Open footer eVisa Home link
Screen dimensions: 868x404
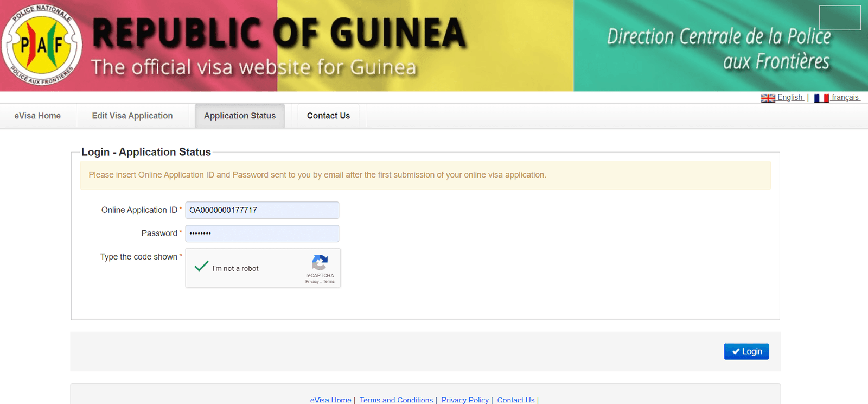[x=330, y=400]
